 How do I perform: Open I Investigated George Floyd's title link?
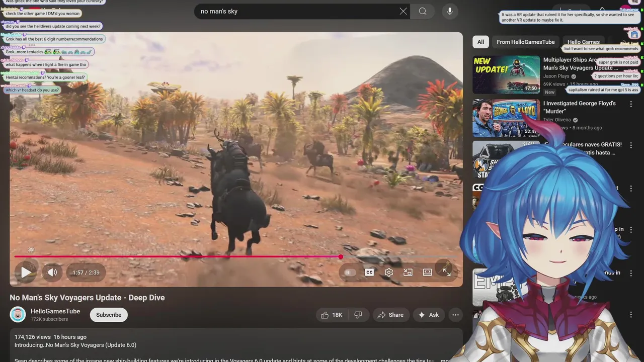click(580, 107)
